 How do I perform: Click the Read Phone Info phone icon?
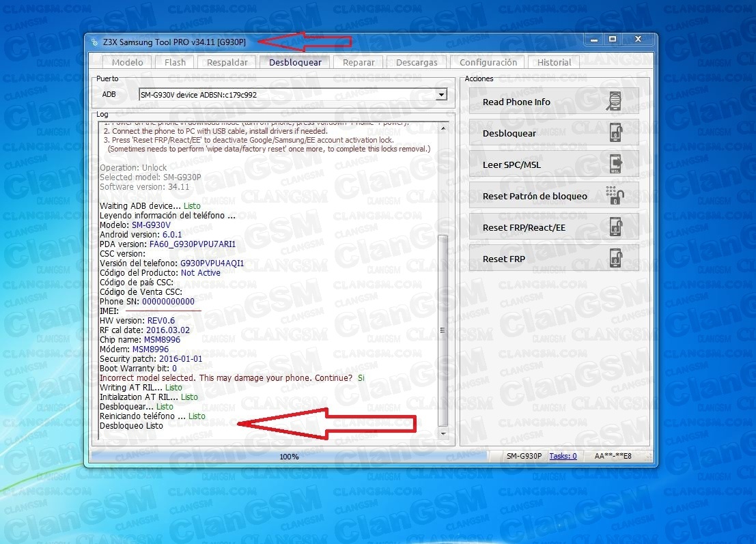click(x=614, y=102)
